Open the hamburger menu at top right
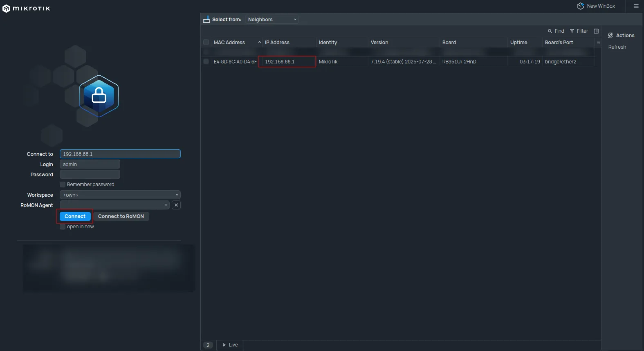644x351 pixels. coord(636,6)
